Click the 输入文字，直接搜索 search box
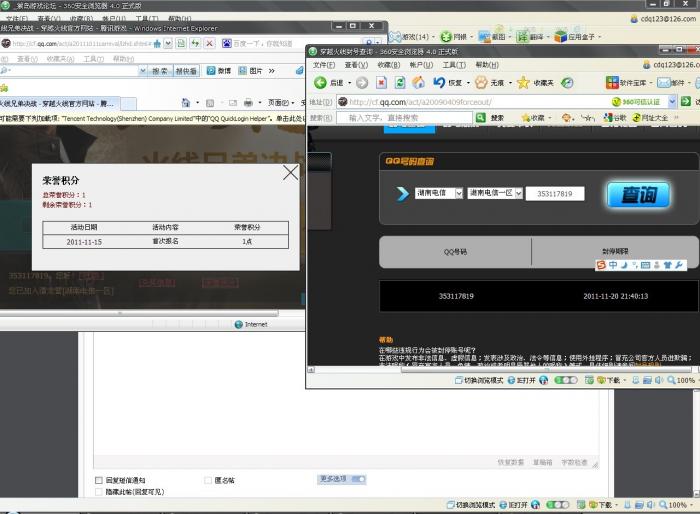The height and width of the screenshot is (514, 700). coord(405,117)
